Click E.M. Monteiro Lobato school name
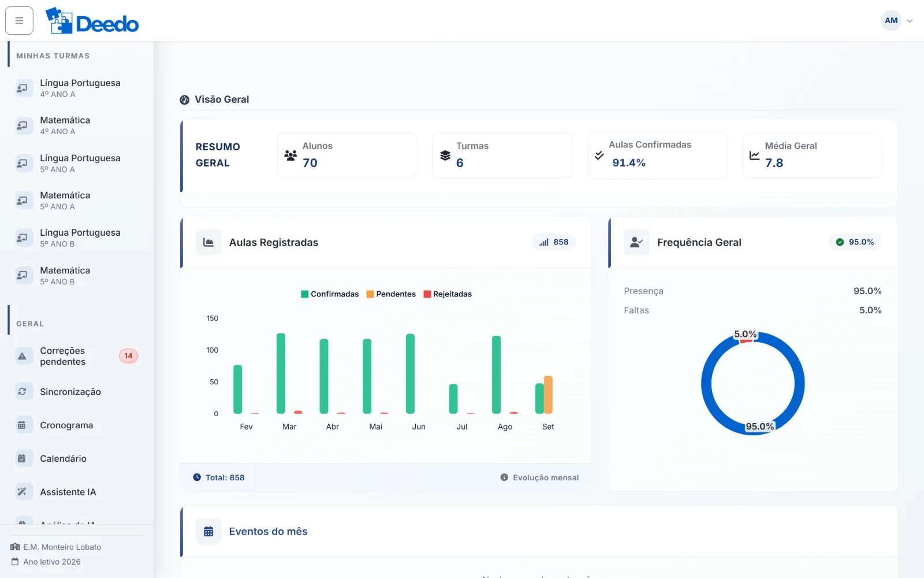 click(x=62, y=547)
